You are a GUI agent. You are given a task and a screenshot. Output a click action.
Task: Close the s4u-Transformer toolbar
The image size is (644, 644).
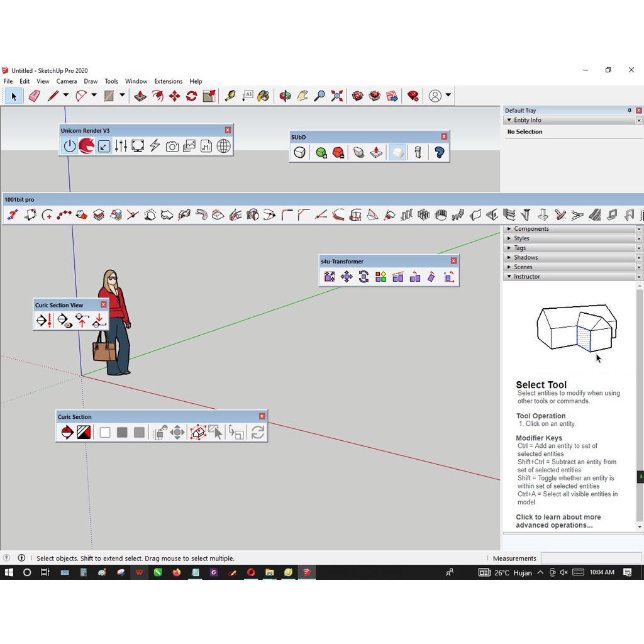tap(453, 261)
